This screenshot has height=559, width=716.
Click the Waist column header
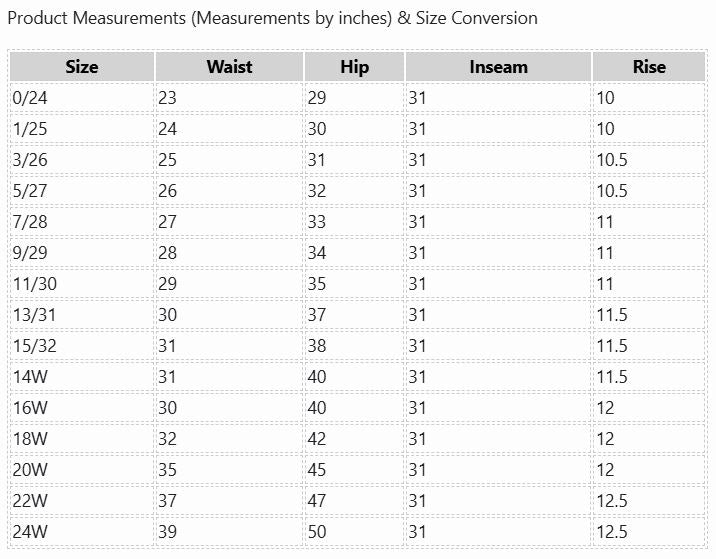[x=229, y=67]
